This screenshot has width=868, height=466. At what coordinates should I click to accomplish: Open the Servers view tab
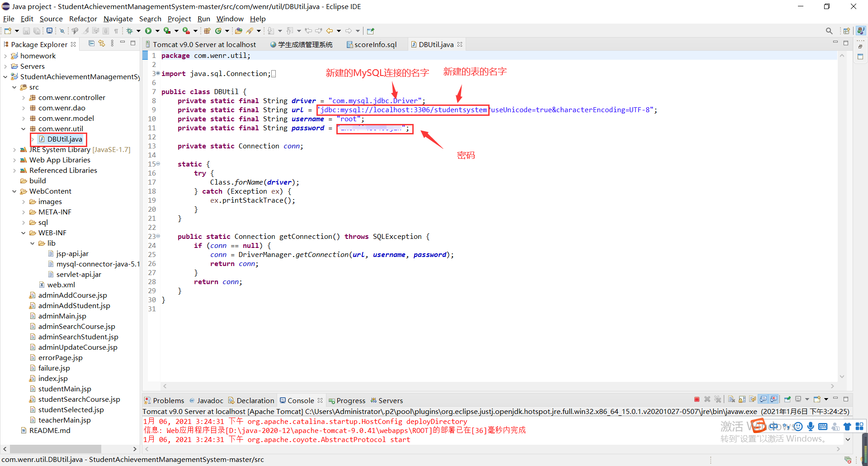[x=387, y=400]
